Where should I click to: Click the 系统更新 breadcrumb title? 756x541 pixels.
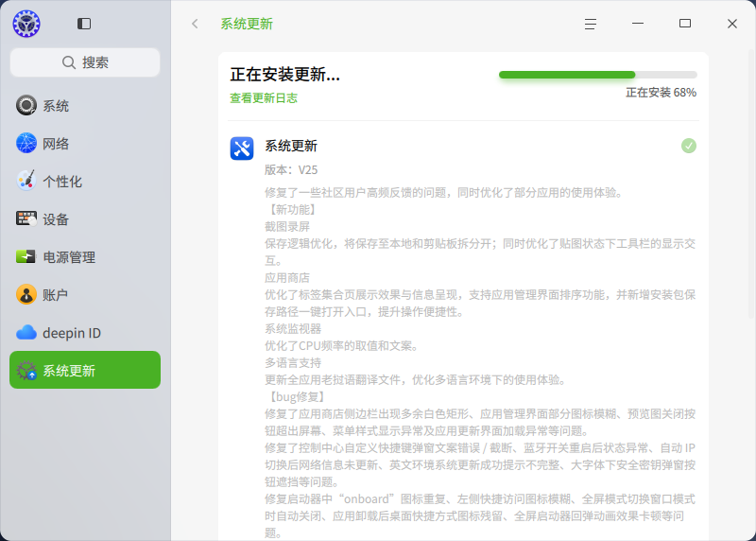point(247,24)
